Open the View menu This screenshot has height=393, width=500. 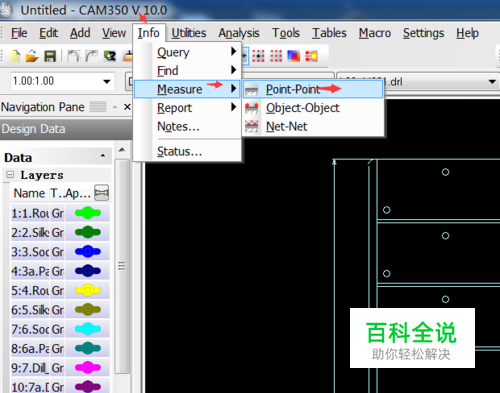114,33
